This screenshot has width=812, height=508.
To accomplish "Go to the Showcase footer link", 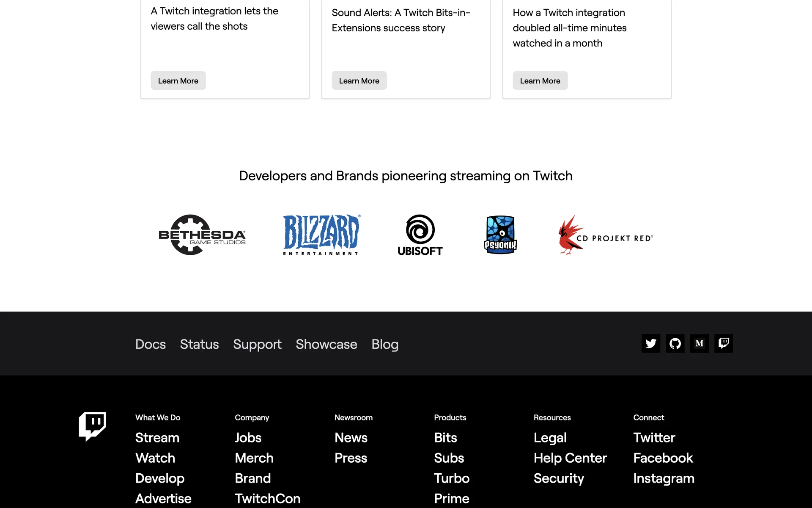I will (326, 344).
